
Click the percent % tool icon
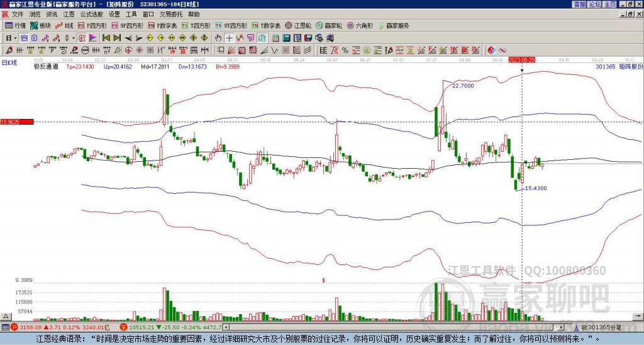click(x=345, y=50)
